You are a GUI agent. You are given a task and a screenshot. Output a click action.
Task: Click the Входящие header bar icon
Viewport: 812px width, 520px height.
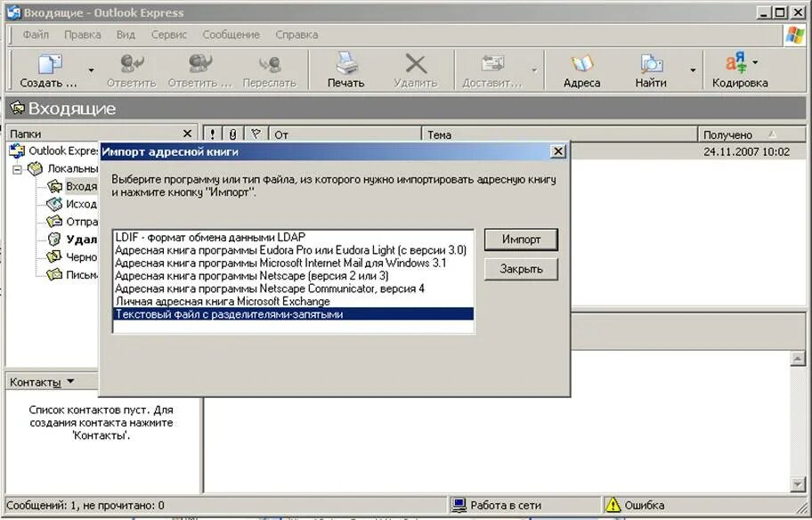(x=18, y=108)
